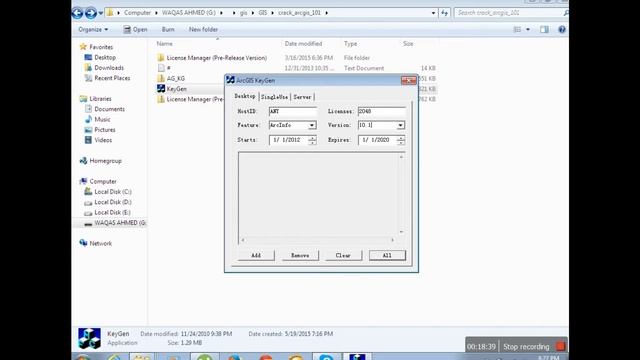
Task: Click the All button in KeyGen
Action: 387,256
